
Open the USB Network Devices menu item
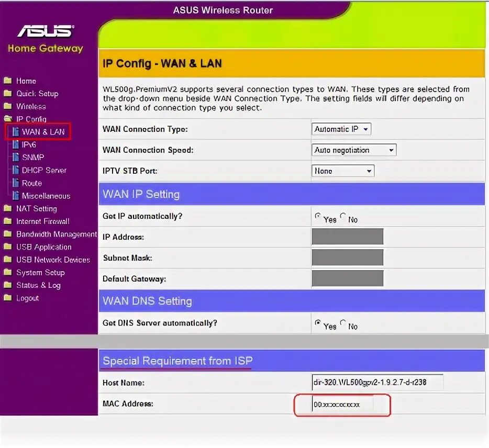click(x=53, y=260)
